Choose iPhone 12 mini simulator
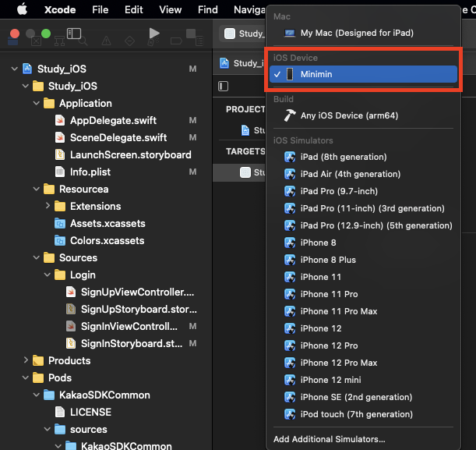Screen dimensions: 476x450 tap(363, 380)
